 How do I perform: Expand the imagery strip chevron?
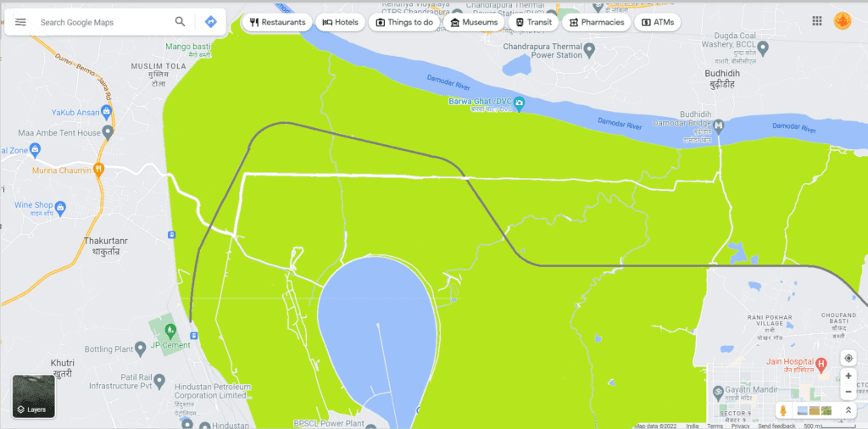pos(847,410)
